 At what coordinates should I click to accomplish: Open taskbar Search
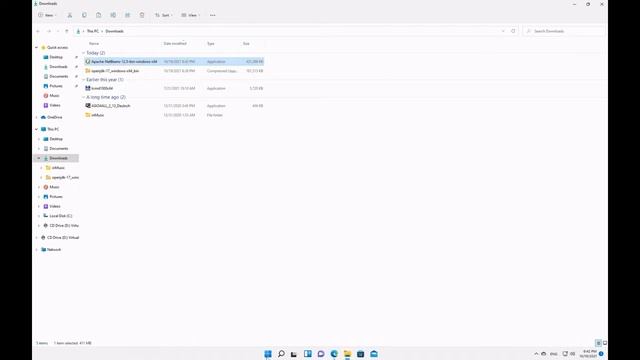click(x=281, y=353)
